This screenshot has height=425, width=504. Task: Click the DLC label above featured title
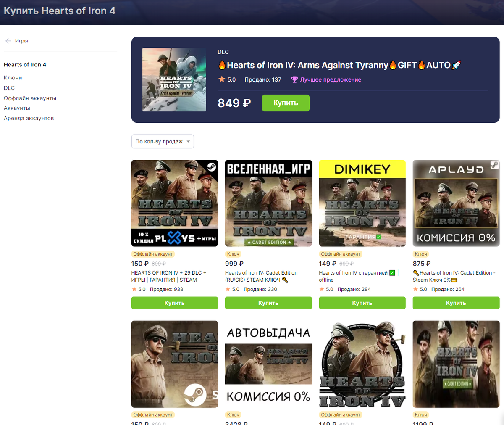223,52
